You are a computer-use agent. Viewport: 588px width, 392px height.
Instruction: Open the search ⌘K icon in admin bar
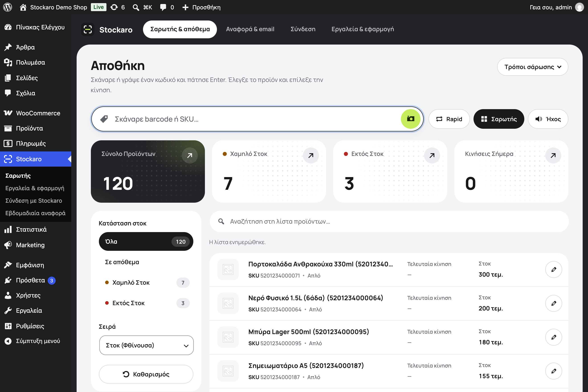[142, 7]
